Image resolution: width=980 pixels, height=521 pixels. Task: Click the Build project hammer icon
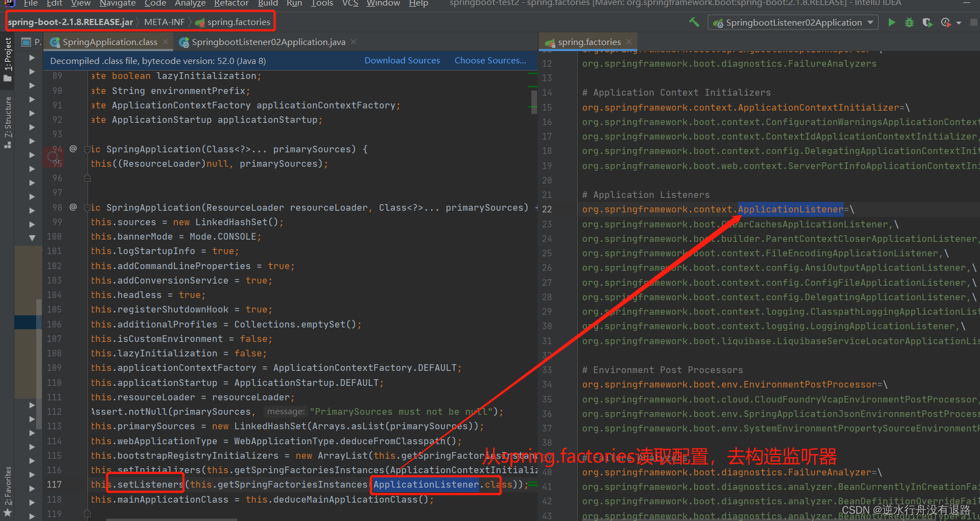(x=694, y=22)
